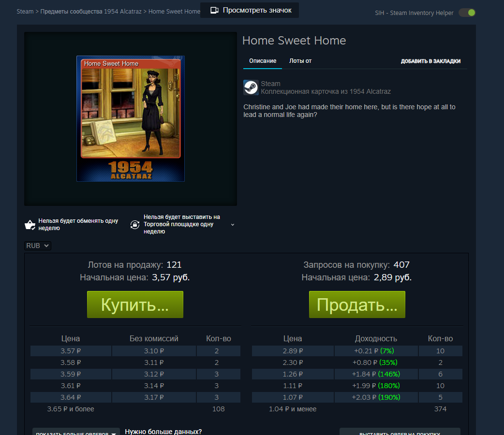Click the 'Начальная цена: 2,89 руб.' text
The image size is (504, 435).
pos(356,277)
